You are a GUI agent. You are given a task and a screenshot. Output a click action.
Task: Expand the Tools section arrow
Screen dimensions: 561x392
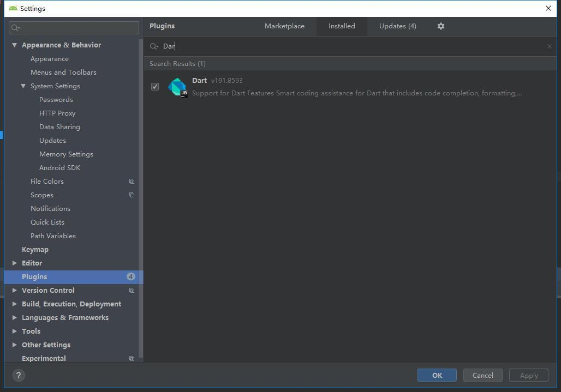point(14,331)
